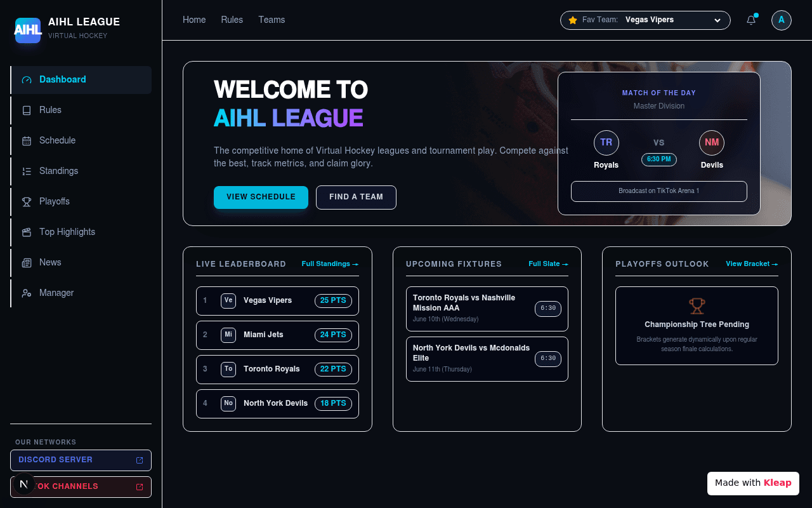Click the NM Devils team badge
Viewport: 812px width, 508px height.
click(x=712, y=142)
